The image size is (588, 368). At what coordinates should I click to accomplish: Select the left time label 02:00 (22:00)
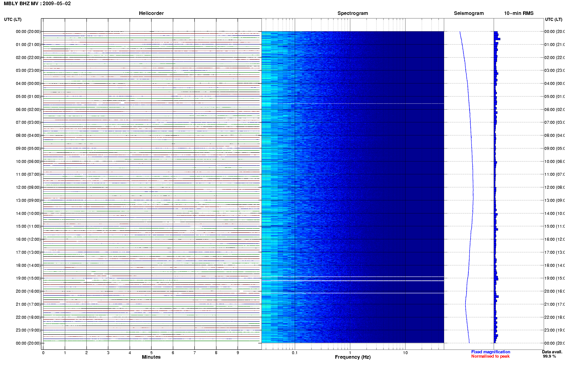click(28, 58)
